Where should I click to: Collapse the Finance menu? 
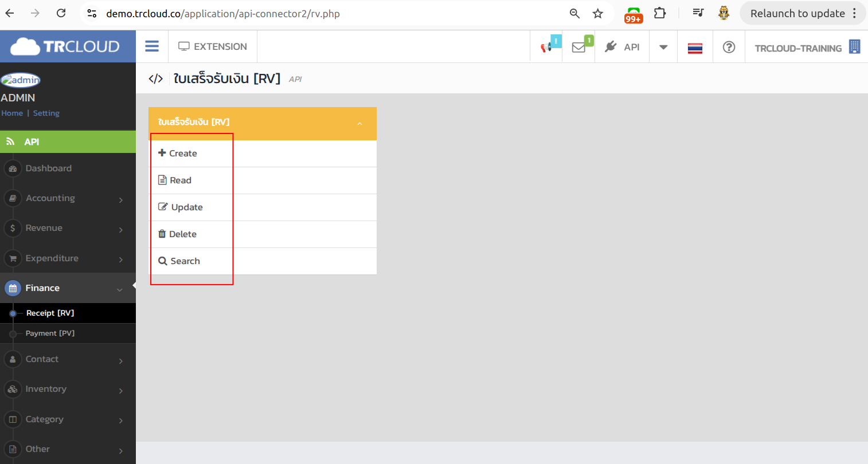coord(68,288)
